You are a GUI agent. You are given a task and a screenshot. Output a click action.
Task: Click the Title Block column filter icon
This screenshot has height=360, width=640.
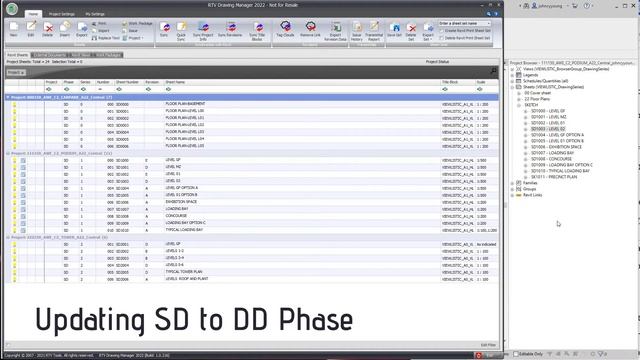pyautogui.click(x=445, y=89)
